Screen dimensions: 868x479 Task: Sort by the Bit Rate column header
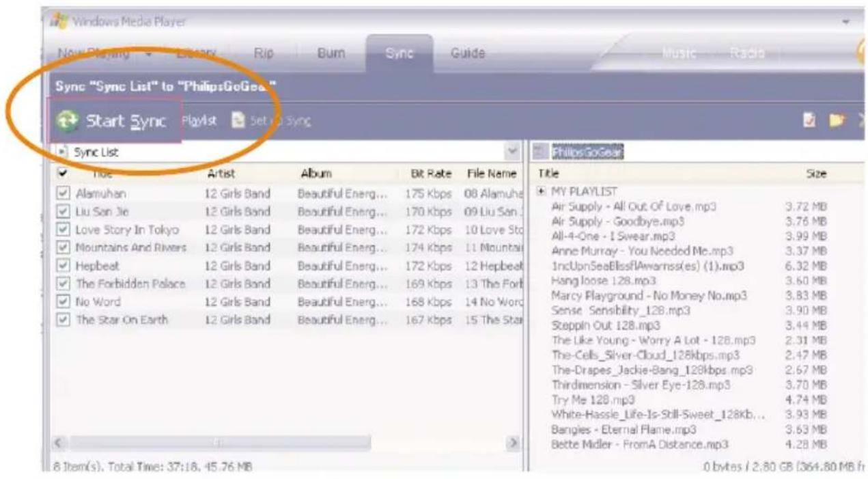(430, 174)
